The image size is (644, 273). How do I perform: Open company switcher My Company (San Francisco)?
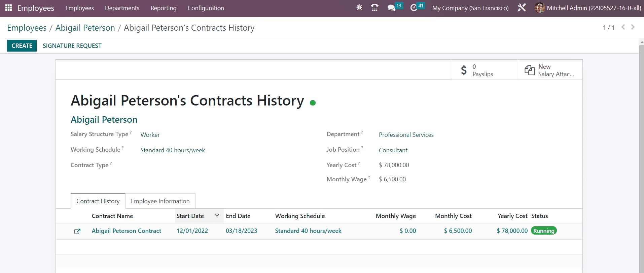point(470,8)
